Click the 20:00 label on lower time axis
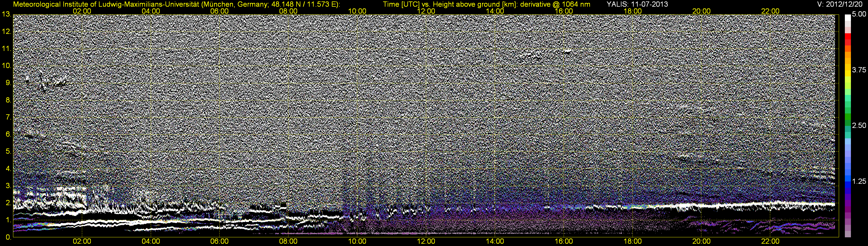This screenshot has width=868, height=246. pos(702,241)
